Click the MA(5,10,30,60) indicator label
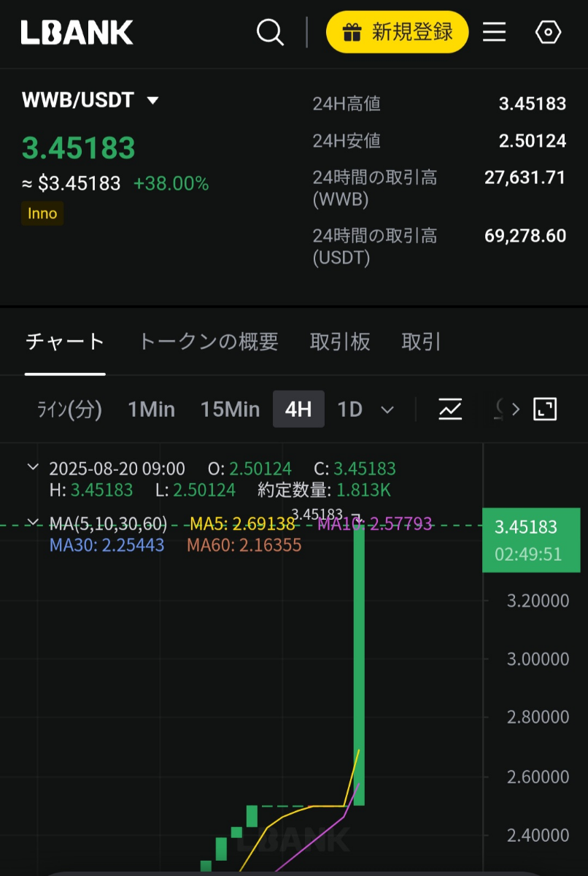 108,523
